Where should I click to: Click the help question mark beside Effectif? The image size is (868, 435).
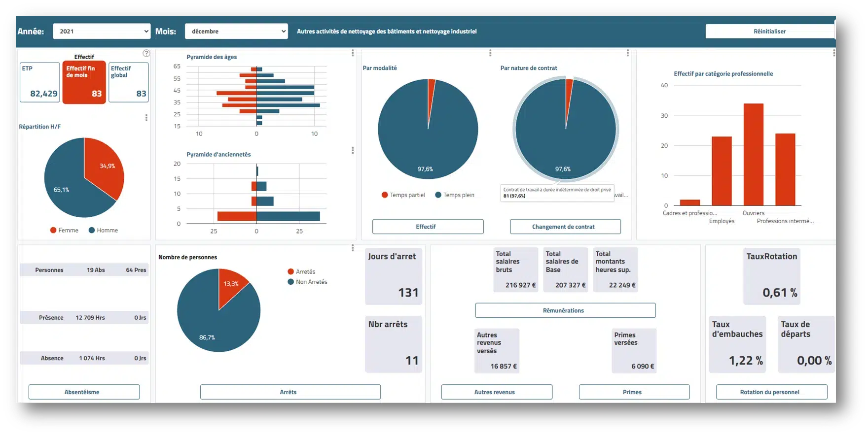click(146, 53)
